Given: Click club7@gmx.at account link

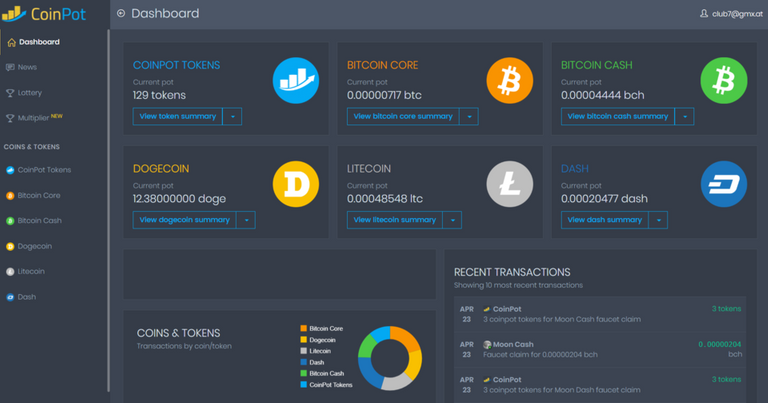Looking at the screenshot, I should click(737, 14).
